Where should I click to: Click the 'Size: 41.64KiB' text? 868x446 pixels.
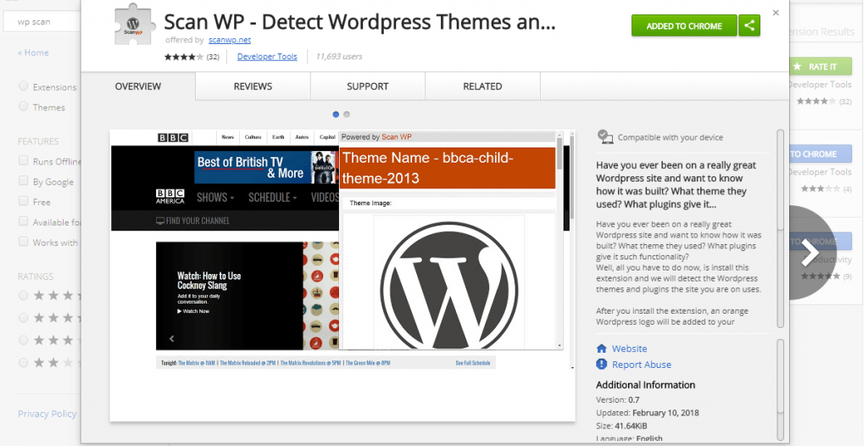(x=621, y=426)
